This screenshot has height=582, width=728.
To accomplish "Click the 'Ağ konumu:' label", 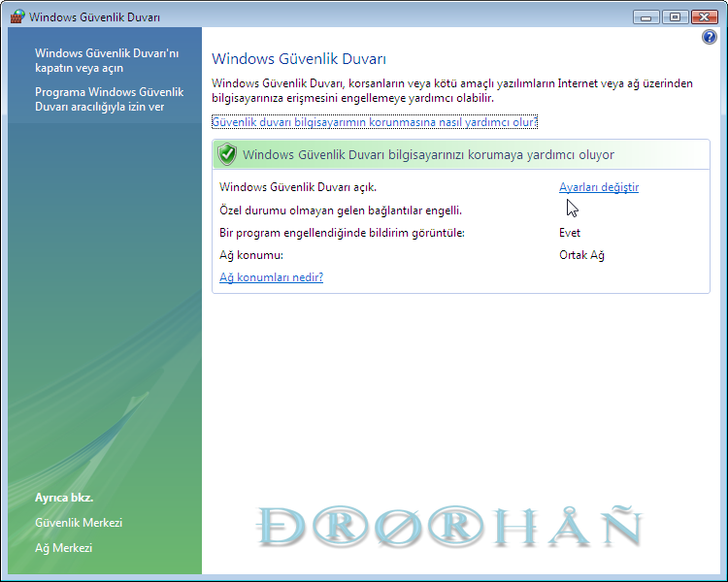I will pyautogui.click(x=251, y=255).
